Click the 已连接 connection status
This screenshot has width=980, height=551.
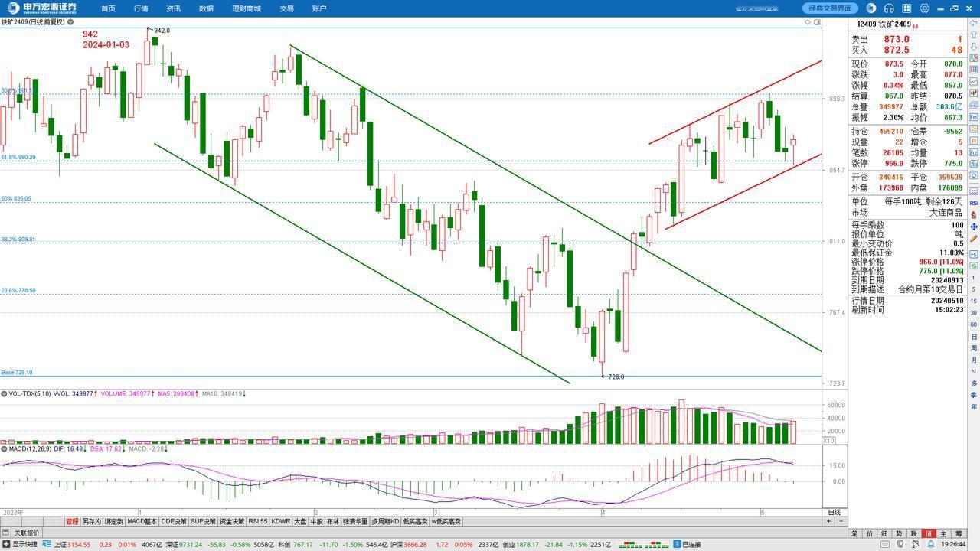click(691, 545)
